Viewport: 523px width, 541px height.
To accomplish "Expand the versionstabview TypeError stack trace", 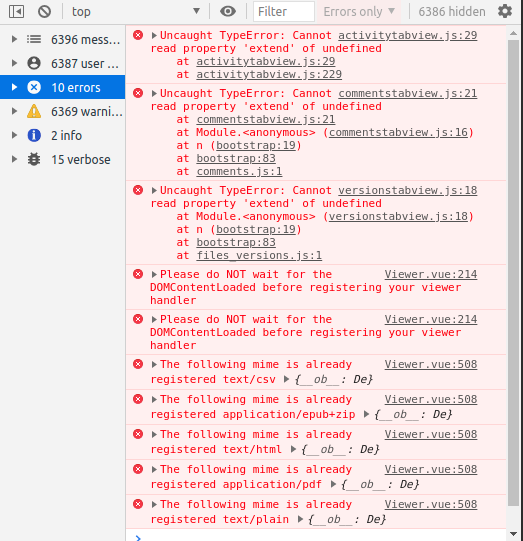I will click(154, 190).
